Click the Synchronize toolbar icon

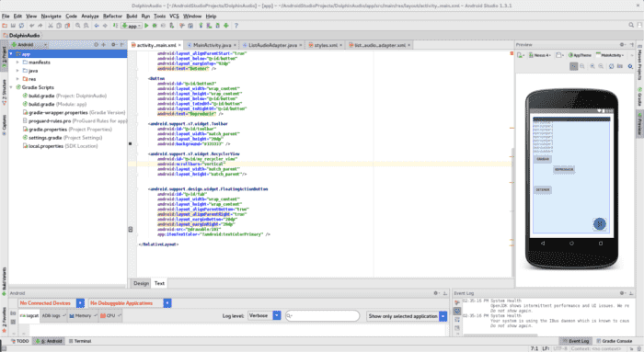(x=21, y=26)
